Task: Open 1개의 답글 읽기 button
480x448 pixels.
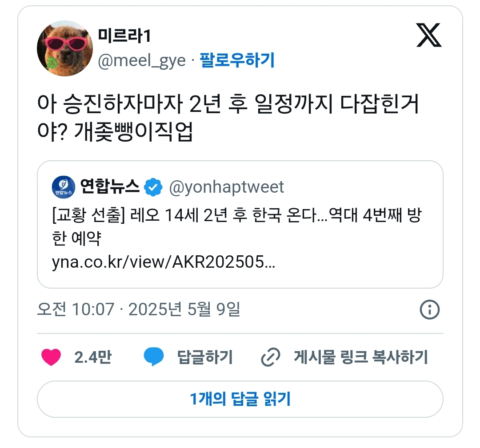Action: click(240, 399)
